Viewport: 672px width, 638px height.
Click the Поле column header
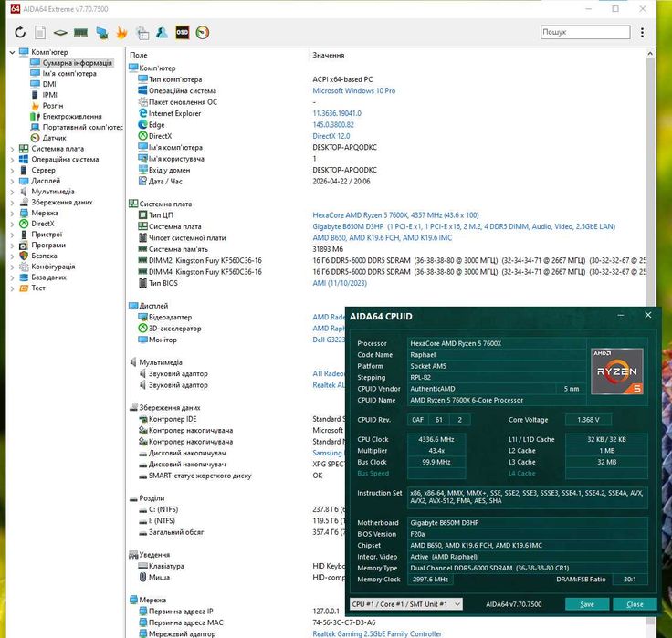(x=139, y=56)
